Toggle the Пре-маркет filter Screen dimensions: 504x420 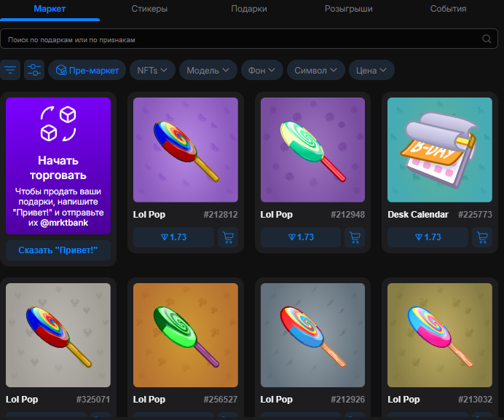click(x=87, y=71)
